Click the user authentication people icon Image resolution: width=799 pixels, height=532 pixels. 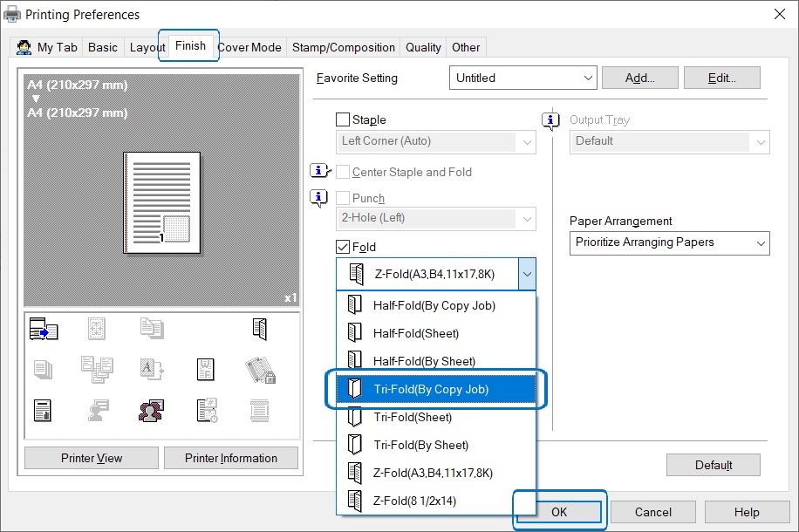151,410
